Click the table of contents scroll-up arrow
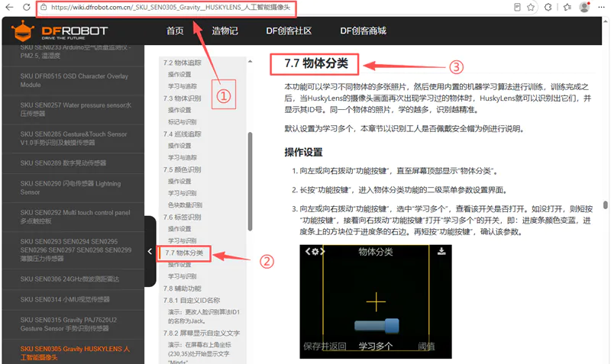611x364 pixels. 251,62
